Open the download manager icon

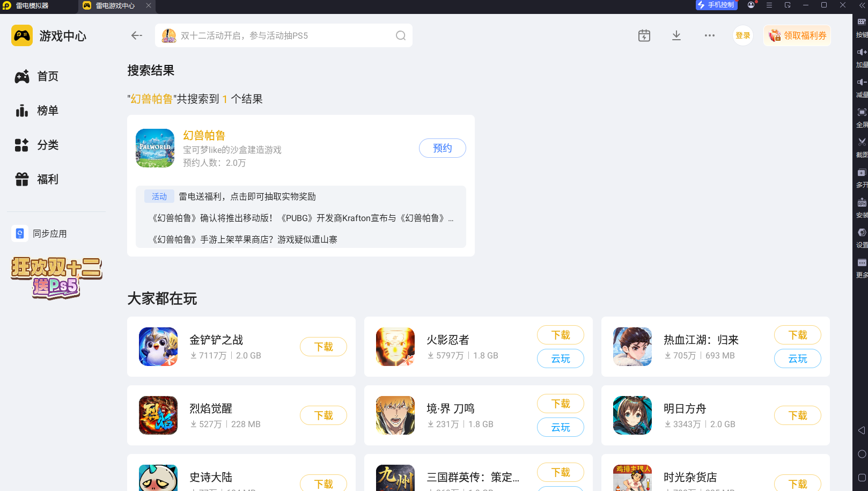(676, 35)
